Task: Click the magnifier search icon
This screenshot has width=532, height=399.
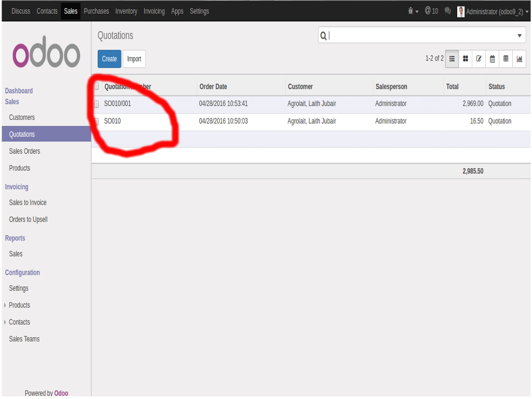Action: tap(323, 36)
